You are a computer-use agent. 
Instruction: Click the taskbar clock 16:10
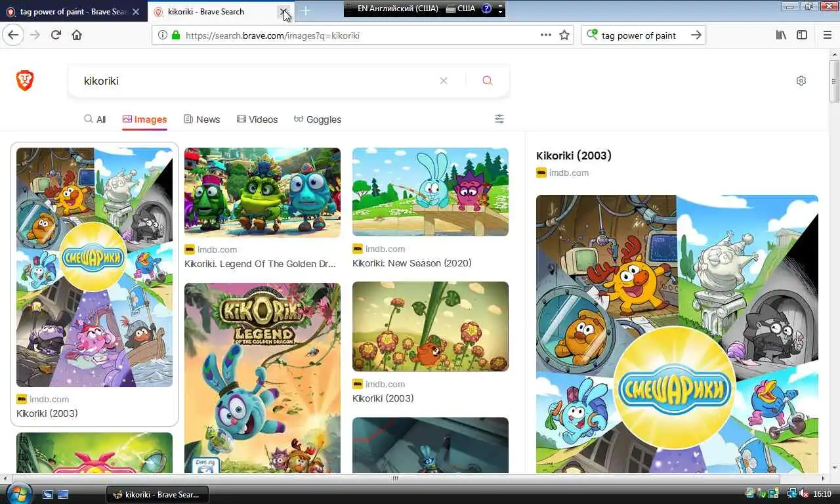coord(822,494)
